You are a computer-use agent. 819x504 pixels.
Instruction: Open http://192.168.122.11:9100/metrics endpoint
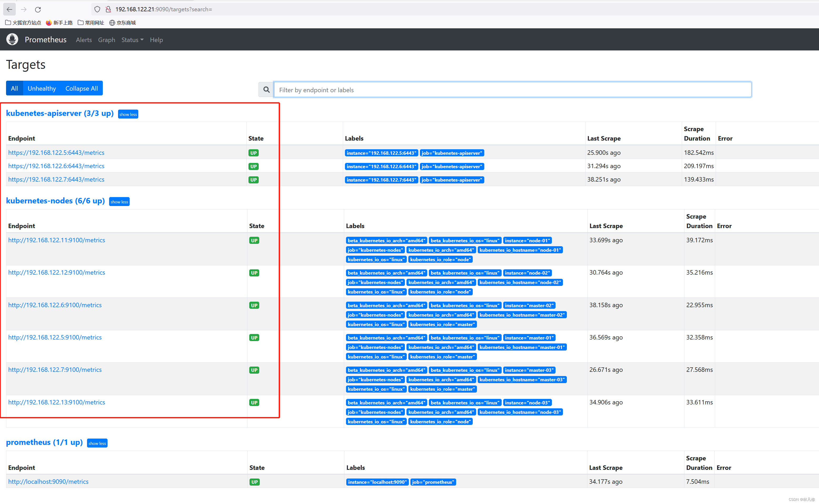(x=56, y=240)
